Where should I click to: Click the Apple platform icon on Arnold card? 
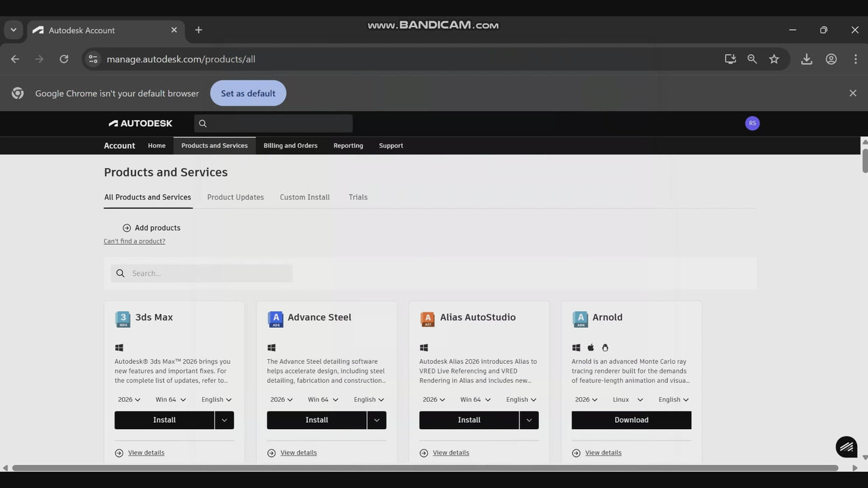pyautogui.click(x=591, y=348)
